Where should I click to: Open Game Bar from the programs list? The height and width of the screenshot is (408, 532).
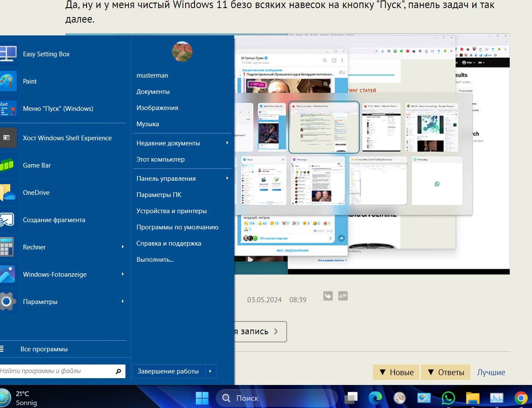(37, 165)
